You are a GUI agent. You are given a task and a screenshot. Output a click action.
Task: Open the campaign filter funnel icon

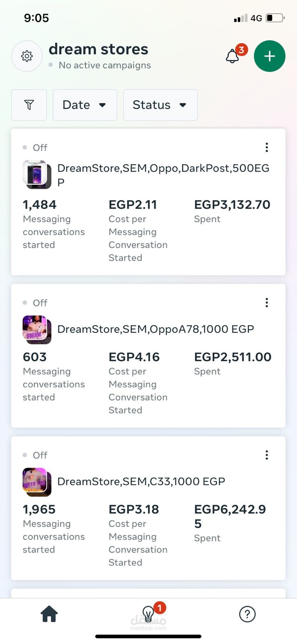coord(29,105)
